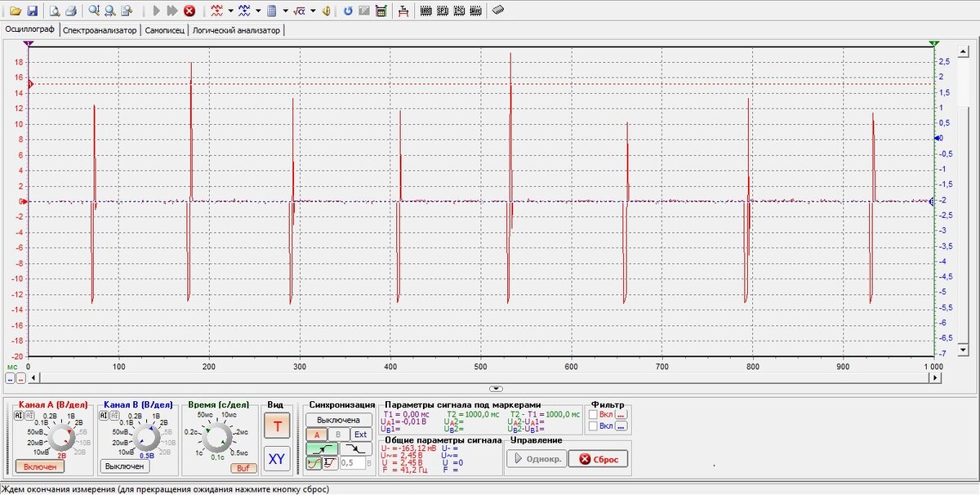Click the time-per-division knob
Viewport: 980px width, 495px height.
pyautogui.click(x=216, y=438)
